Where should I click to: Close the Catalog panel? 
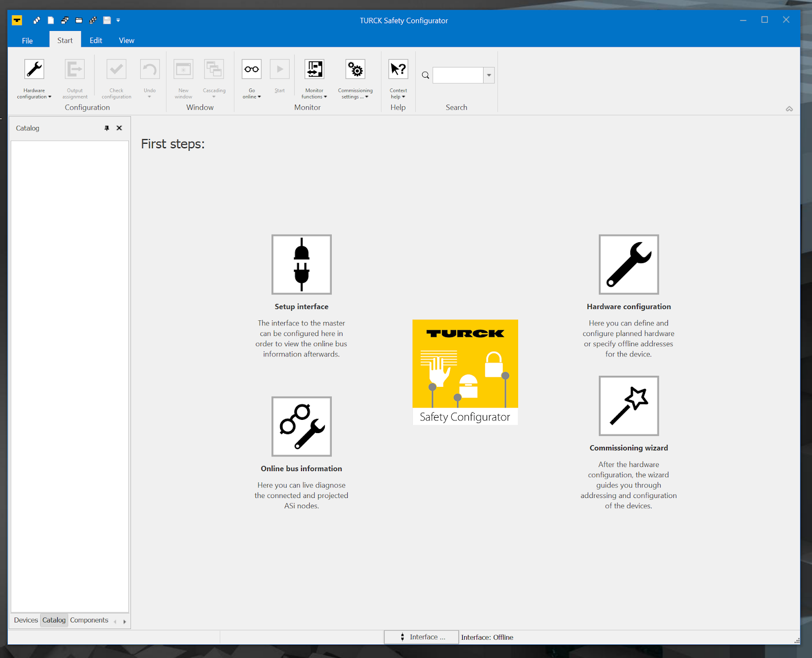[x=119, y=128]
